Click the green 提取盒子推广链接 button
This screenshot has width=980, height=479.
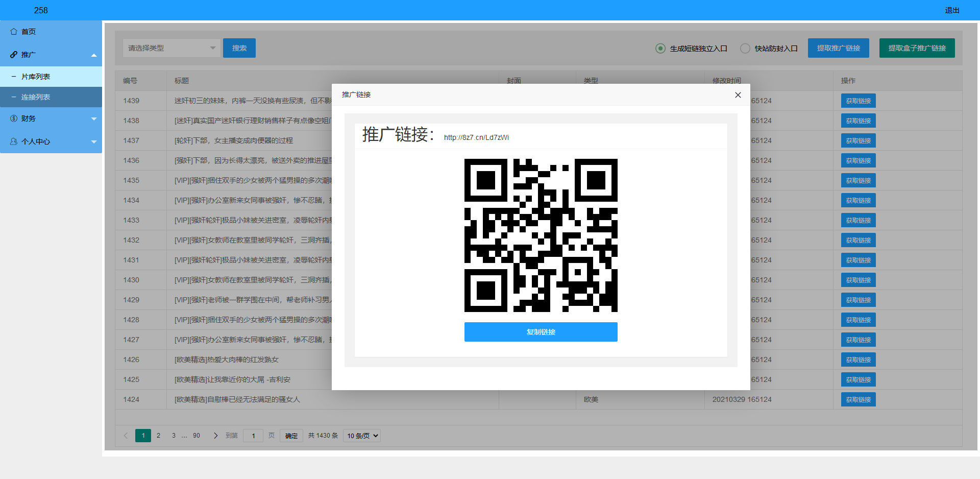click(917, 47)
